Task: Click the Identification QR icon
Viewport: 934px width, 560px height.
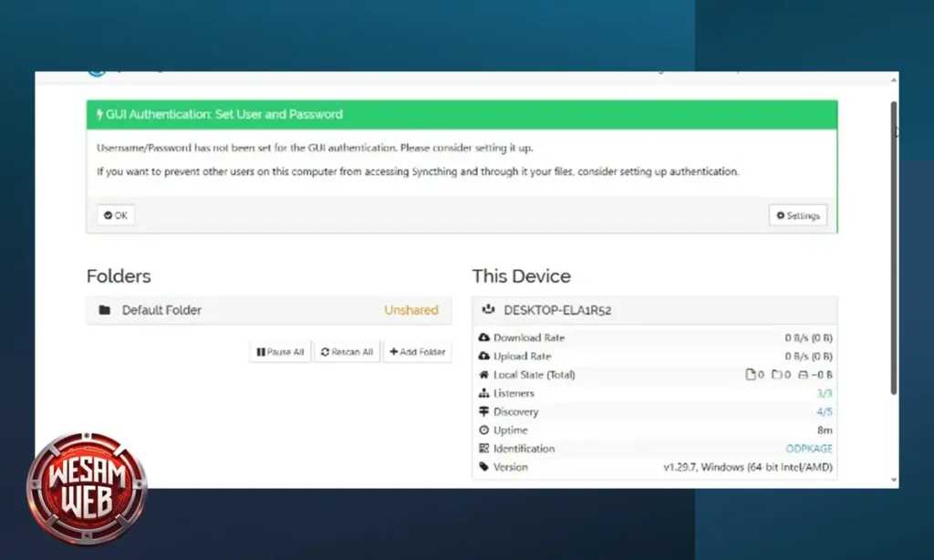Action: coord(484,448)
